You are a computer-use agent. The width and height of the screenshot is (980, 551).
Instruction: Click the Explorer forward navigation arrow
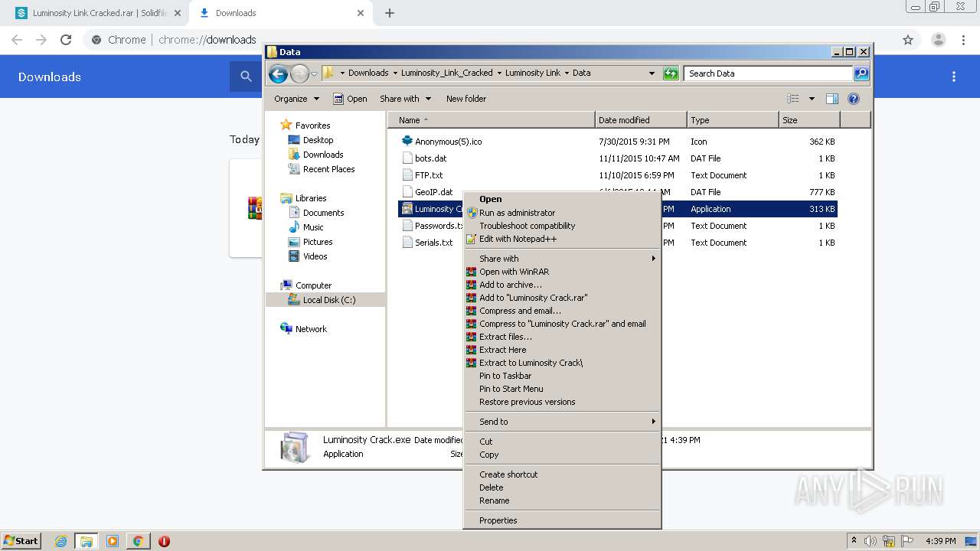pos(299,73)
